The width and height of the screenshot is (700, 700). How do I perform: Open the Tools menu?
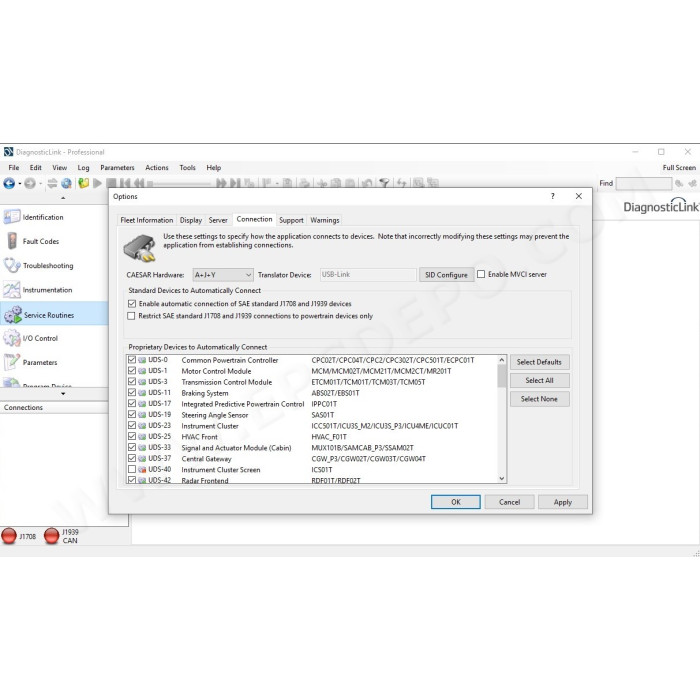pos(188,167)
